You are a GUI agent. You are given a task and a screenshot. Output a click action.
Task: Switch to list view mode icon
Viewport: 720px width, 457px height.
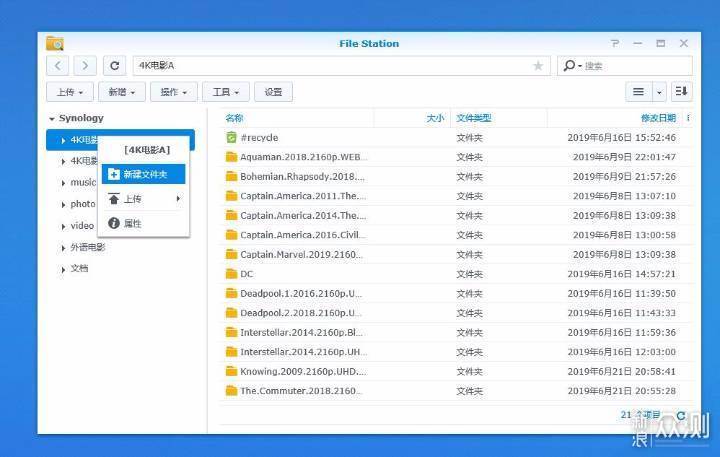pos(638,92)
